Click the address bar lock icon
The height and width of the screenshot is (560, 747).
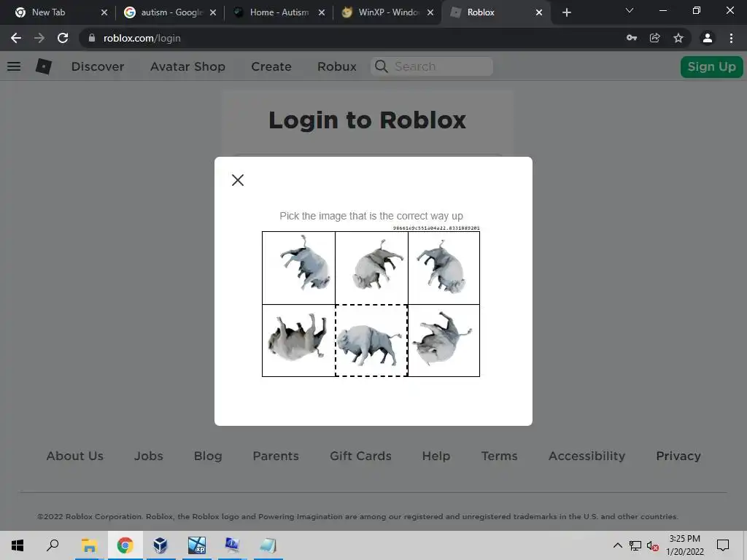coord(92,38)
